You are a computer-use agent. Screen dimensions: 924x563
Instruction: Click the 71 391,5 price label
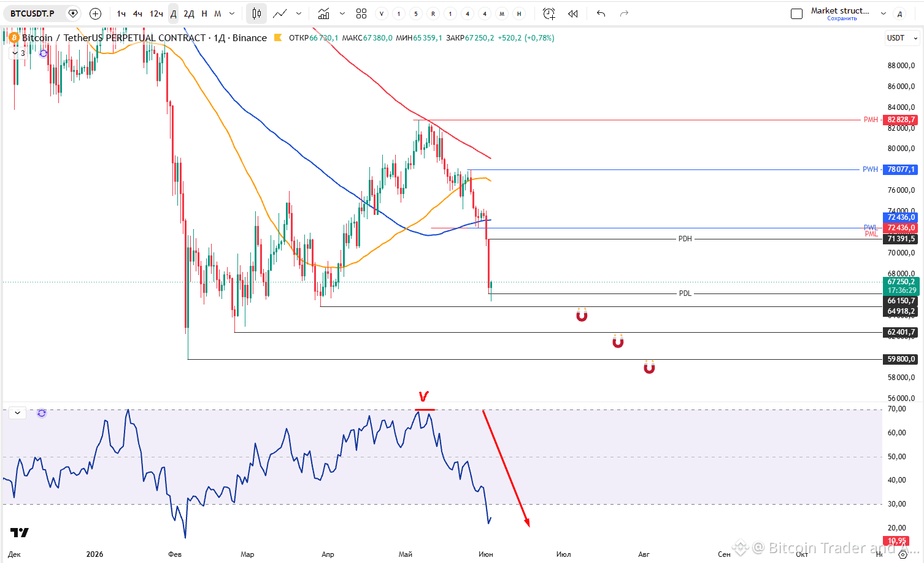click(x=900, y=239)
